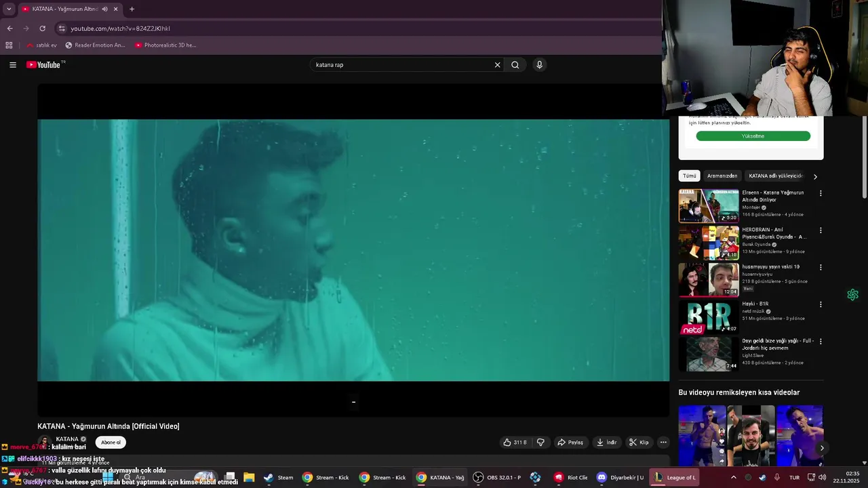Select the Tümü filter chip
868x488 pixels.
[x=690, y=176]
